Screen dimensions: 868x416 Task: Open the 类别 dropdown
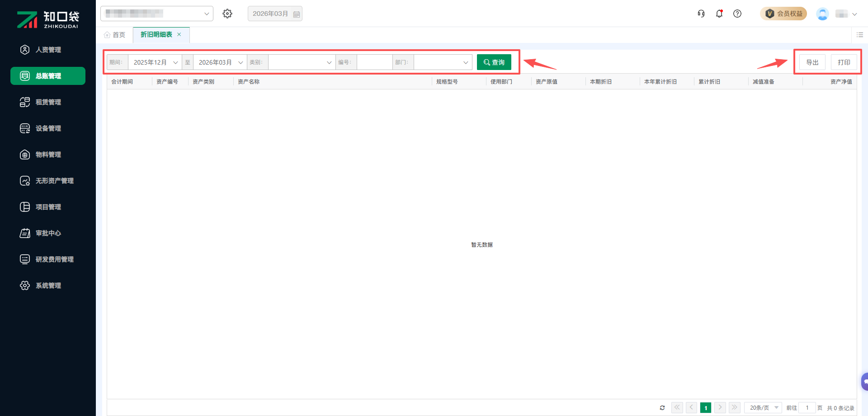click(x=302, y=62)
